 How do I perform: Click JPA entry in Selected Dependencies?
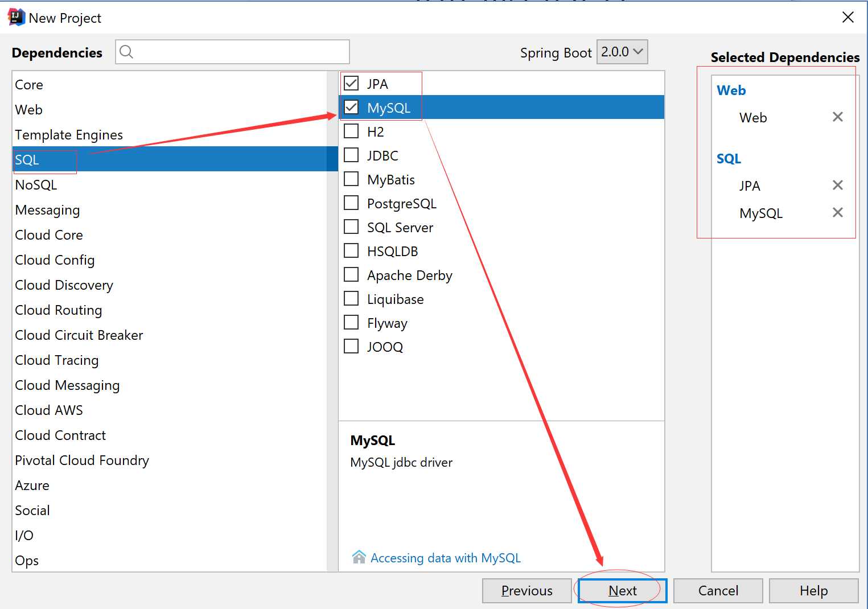[x=750, y=186]
